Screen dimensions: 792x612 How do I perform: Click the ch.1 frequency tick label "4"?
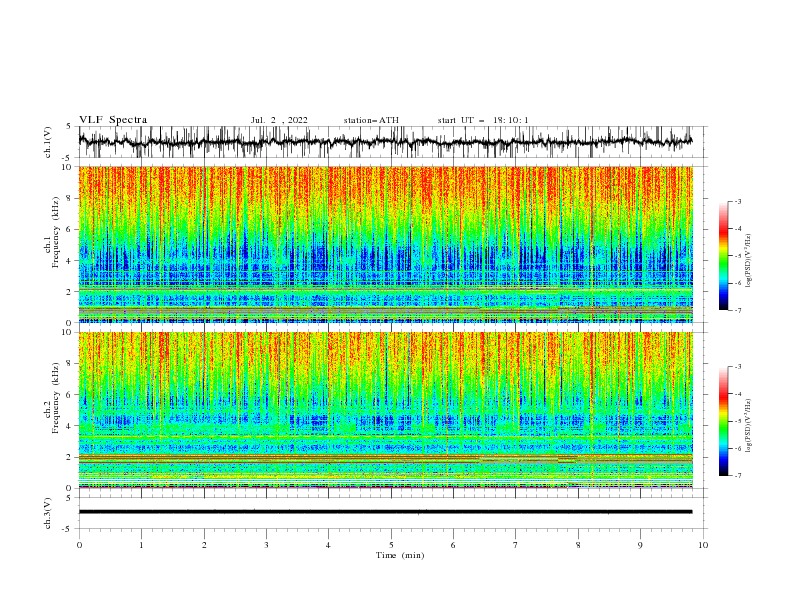[x=70, y=261]
